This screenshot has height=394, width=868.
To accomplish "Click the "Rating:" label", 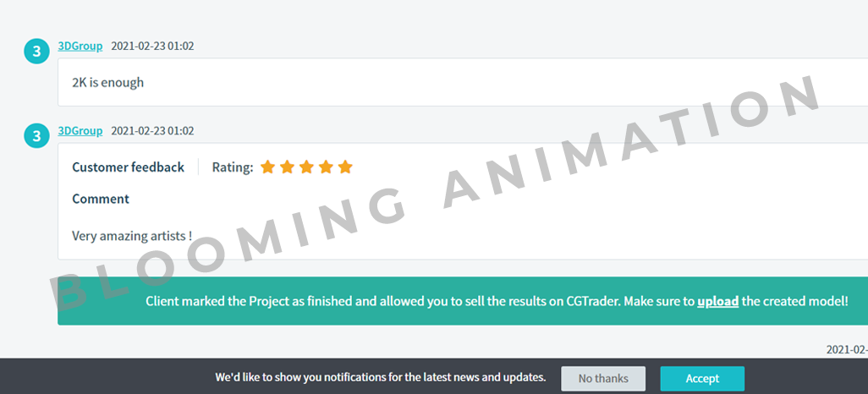I will click(233, 167).
